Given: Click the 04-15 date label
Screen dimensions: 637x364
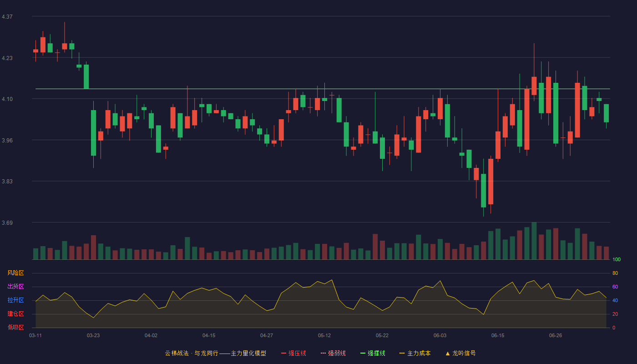Looking at the screenshot, I should (x=209, y=335).
